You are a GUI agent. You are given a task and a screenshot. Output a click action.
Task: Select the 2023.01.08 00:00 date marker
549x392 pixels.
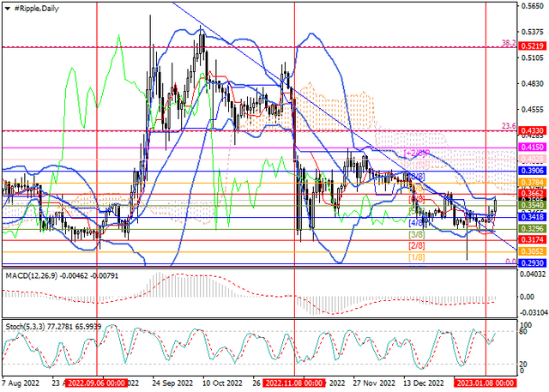(486, 383)
